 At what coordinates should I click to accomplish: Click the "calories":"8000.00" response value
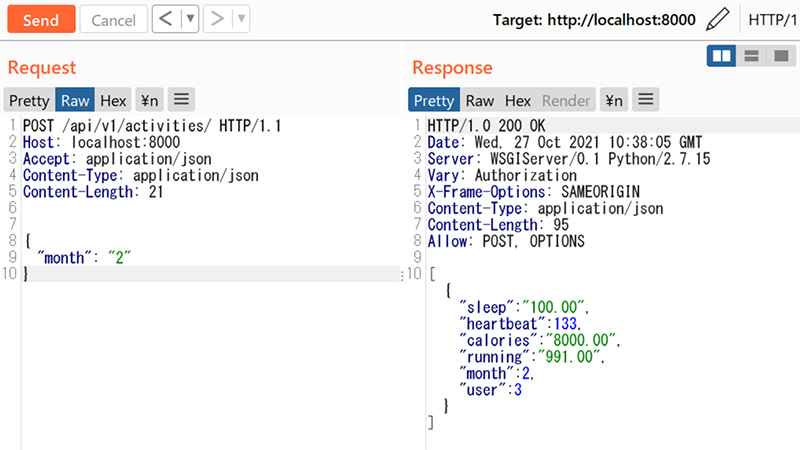click(x=539, y=340)
